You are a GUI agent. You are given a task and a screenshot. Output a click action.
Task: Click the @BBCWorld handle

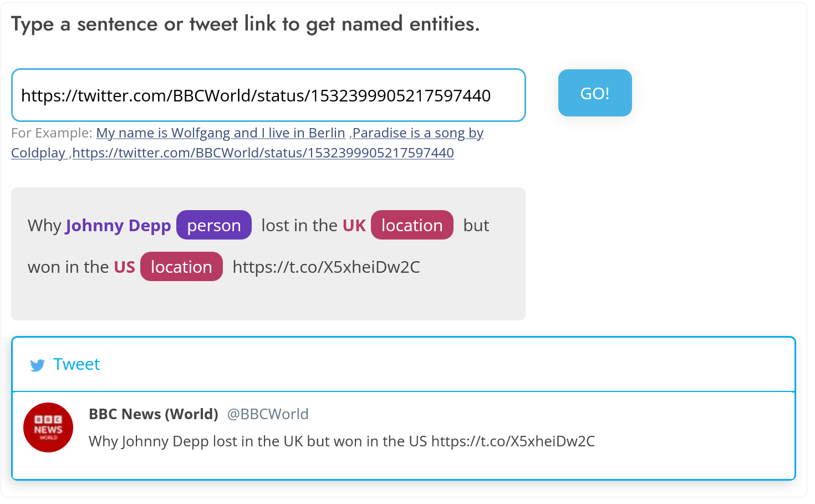(x=268, y=414)
